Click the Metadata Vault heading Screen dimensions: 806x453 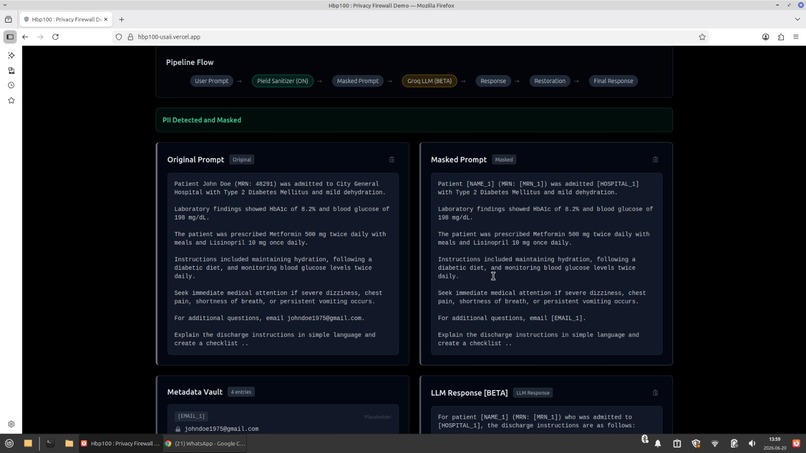(x=195, y=392)
